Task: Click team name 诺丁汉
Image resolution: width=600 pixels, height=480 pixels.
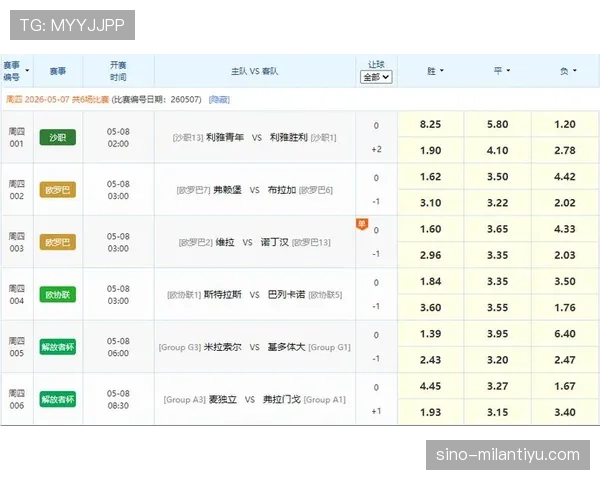Action: (x=274, y=242)
